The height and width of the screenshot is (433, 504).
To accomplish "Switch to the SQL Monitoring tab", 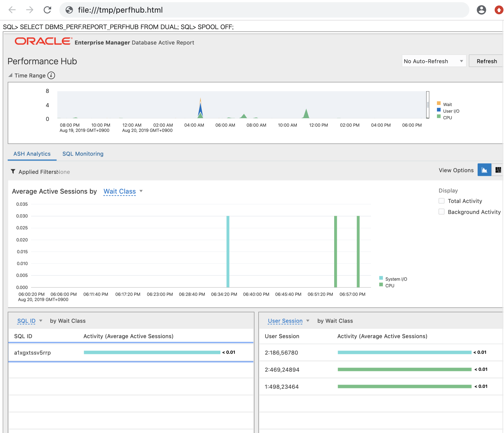I will pyautogui.click(x=83, y=154).
